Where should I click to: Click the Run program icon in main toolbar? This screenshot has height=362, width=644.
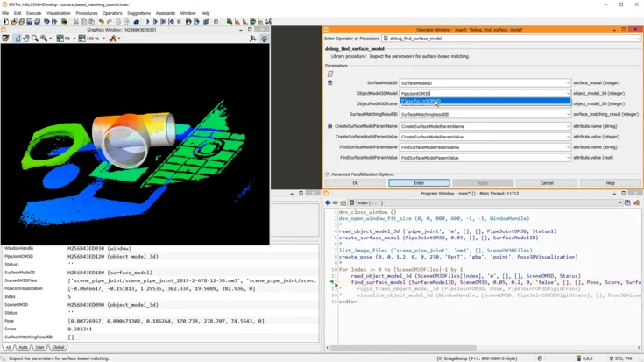click(x=147, y=21)
